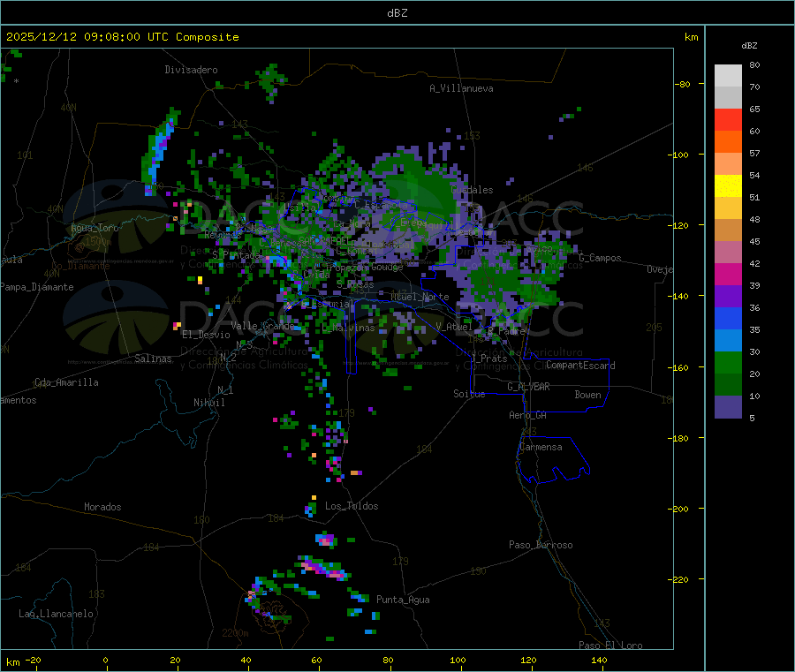Click the 140 tick on the bottom axis
Image resolution: width=795 pixels, height=672 pixels.
[x=599, y=660]
